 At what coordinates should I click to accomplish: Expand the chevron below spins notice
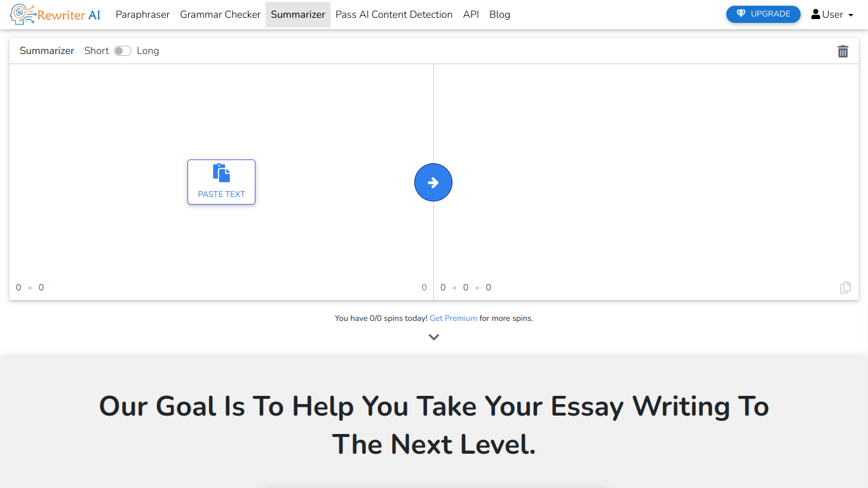tap(434, 337)
